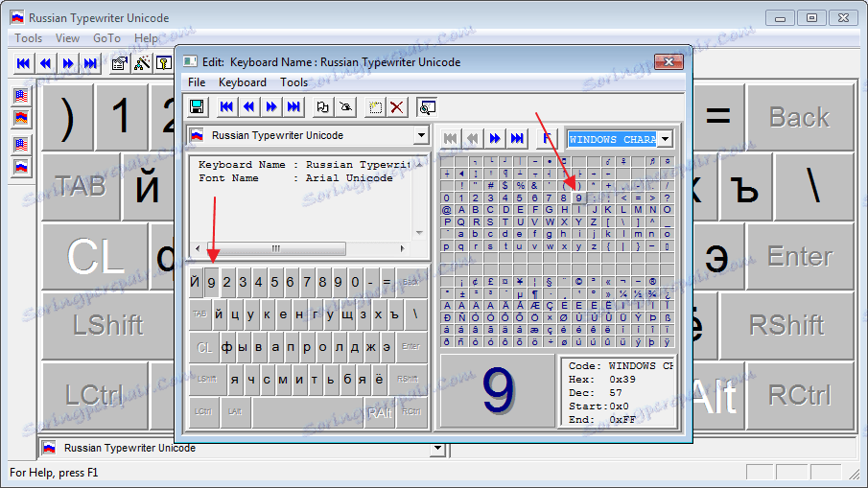
Task: Jump to last character page in charmap
Action: click(517, 138)
